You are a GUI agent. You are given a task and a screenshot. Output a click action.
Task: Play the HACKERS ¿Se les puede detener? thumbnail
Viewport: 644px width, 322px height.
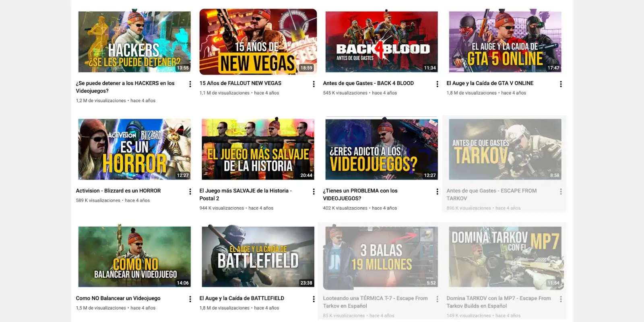pyautogui.click(x=134, y=42)
